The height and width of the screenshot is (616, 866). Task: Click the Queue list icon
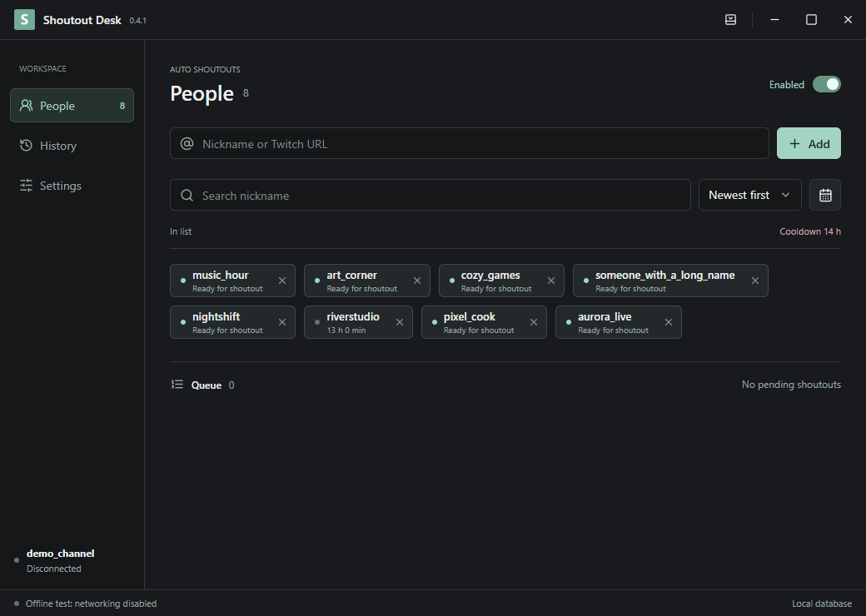tap(177, 385)
